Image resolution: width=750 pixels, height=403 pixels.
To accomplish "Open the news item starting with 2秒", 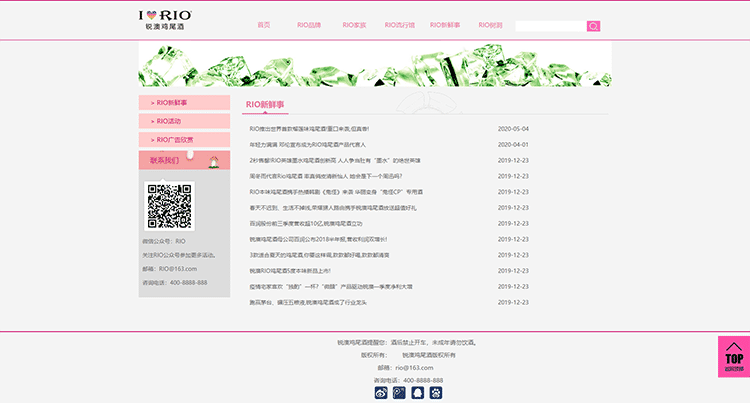I will (x=335, y=161).
